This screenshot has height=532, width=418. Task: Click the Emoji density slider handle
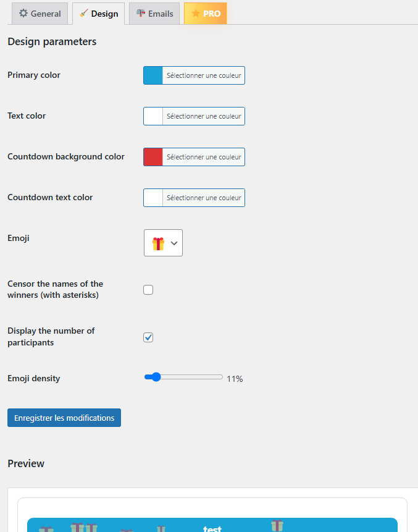[x=156, y=377]
